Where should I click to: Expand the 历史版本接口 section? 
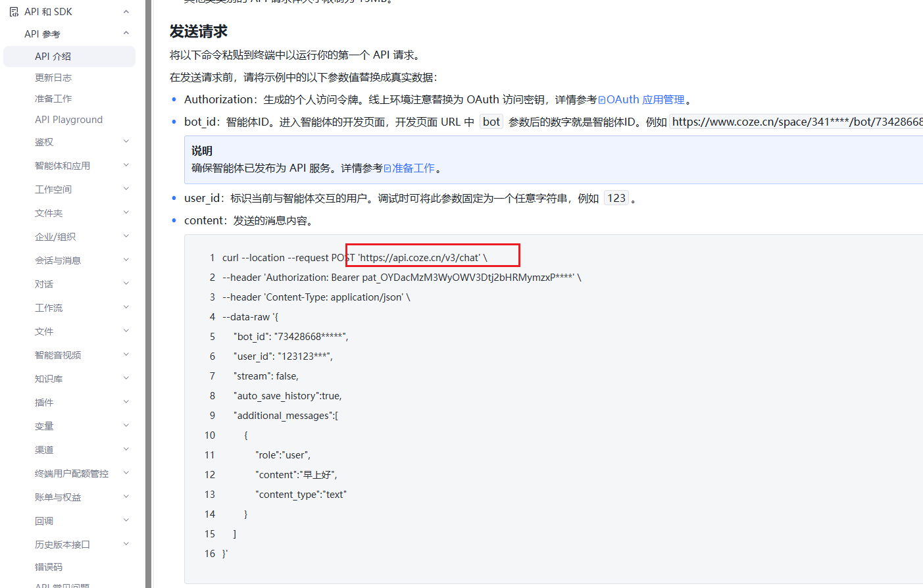[x=126, y=544]
